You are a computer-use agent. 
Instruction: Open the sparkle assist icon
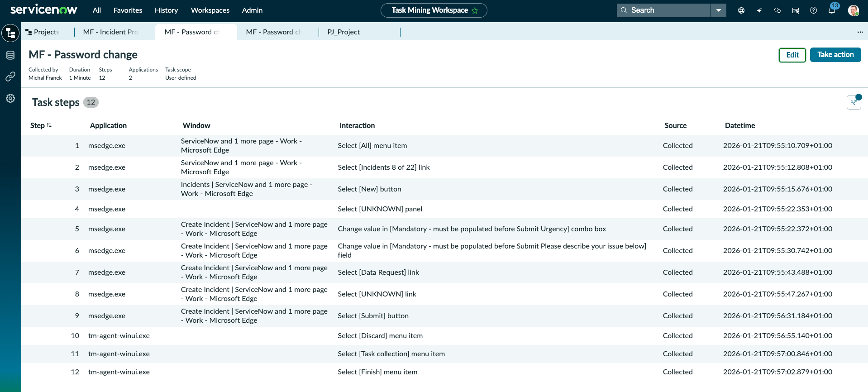(759, 10)
